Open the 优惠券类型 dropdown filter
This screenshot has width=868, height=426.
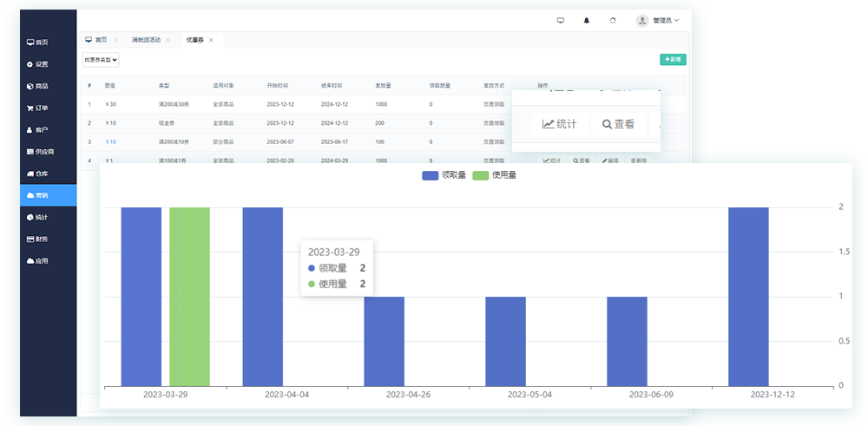click(101, 60)
